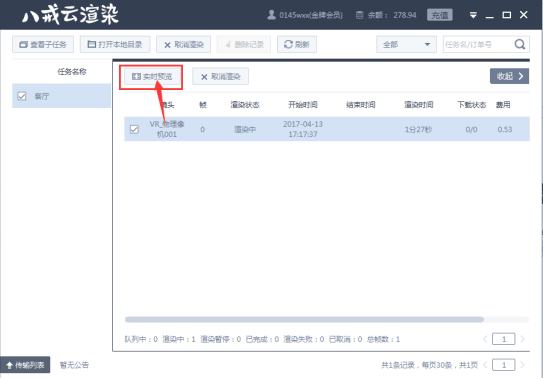Screen dimensions: 543x379
Task: Click the 渲染状态 column header
Action: click(x=245, y=105)
